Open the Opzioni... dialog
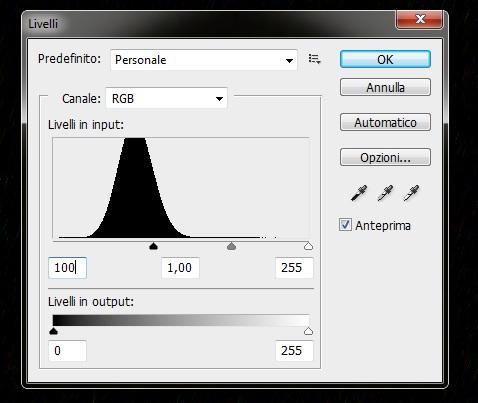 pyautogui.click(x=385, y=157)
